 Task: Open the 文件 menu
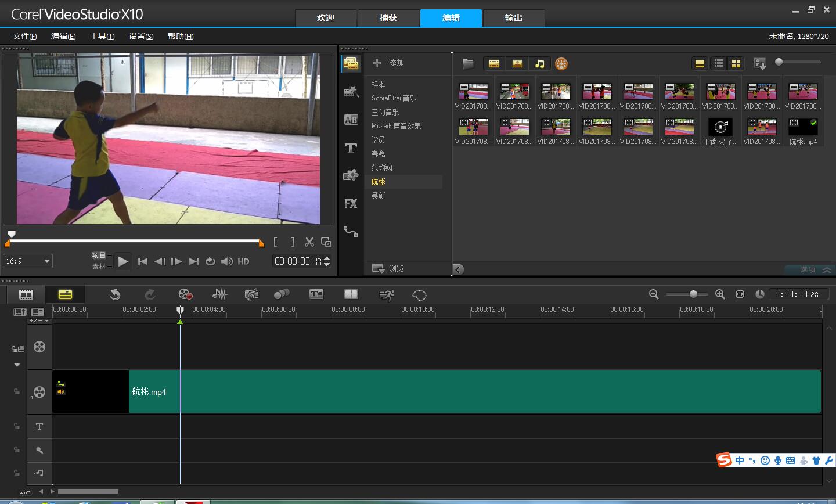click(25, 36)
